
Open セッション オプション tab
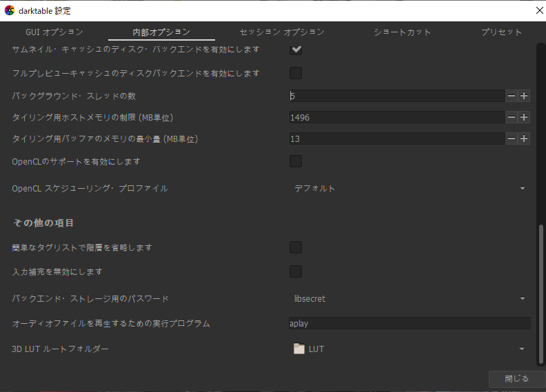tap(282, 32)
